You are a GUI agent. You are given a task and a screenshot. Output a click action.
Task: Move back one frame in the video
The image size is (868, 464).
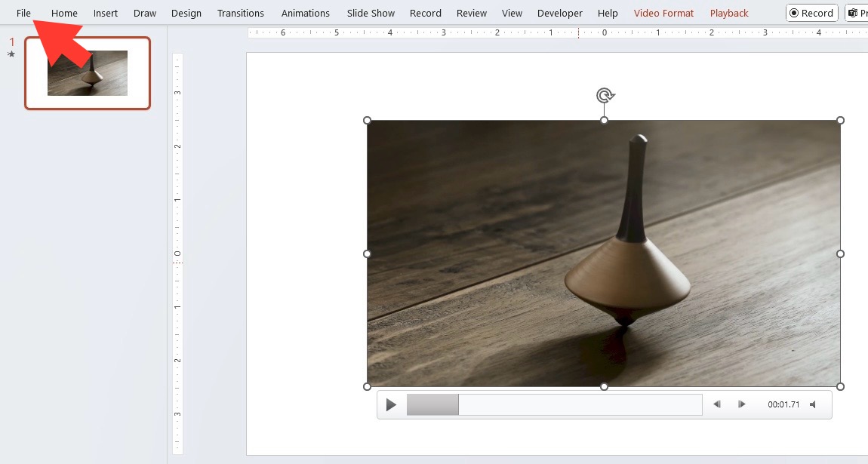tap(717, 404)
